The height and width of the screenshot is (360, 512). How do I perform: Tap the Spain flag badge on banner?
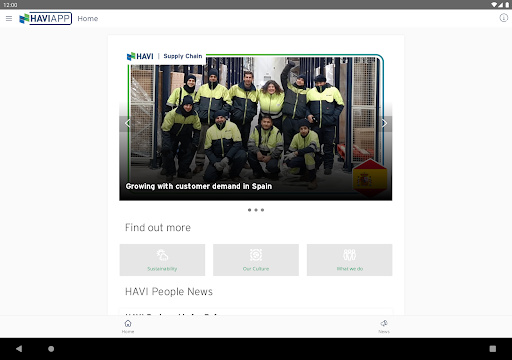pos(370,178)
